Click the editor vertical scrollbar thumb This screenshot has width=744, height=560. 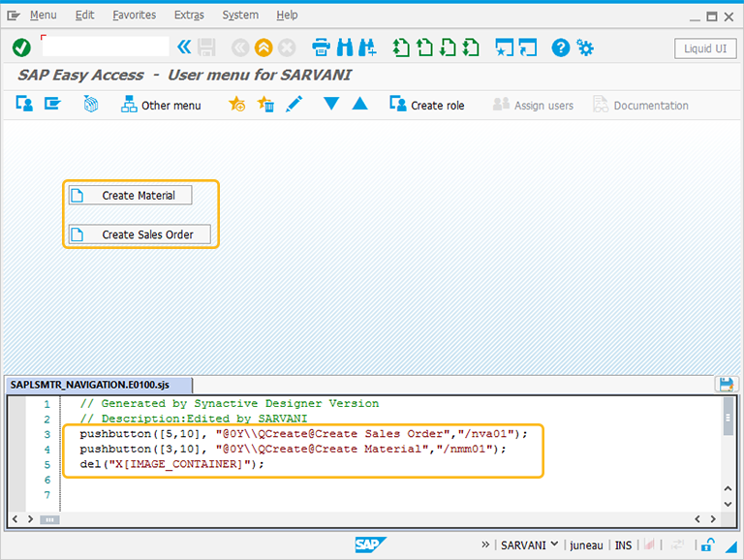click(728, 417)
